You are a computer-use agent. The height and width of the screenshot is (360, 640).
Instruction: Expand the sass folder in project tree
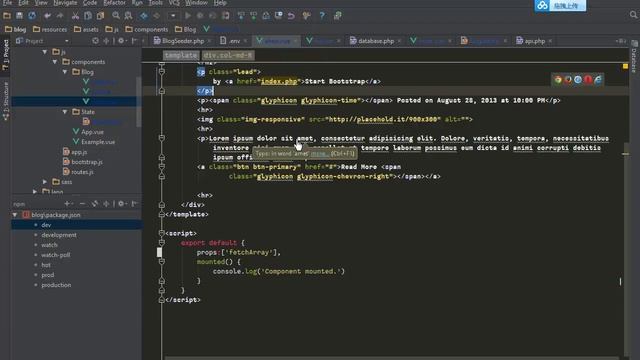pos(45,182)
